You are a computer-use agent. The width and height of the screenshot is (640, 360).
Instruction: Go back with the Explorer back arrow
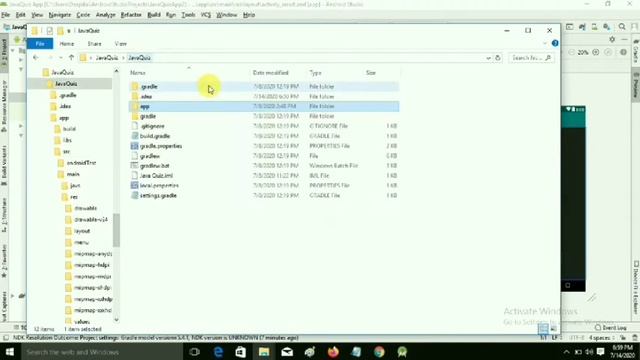click(36, 58)
